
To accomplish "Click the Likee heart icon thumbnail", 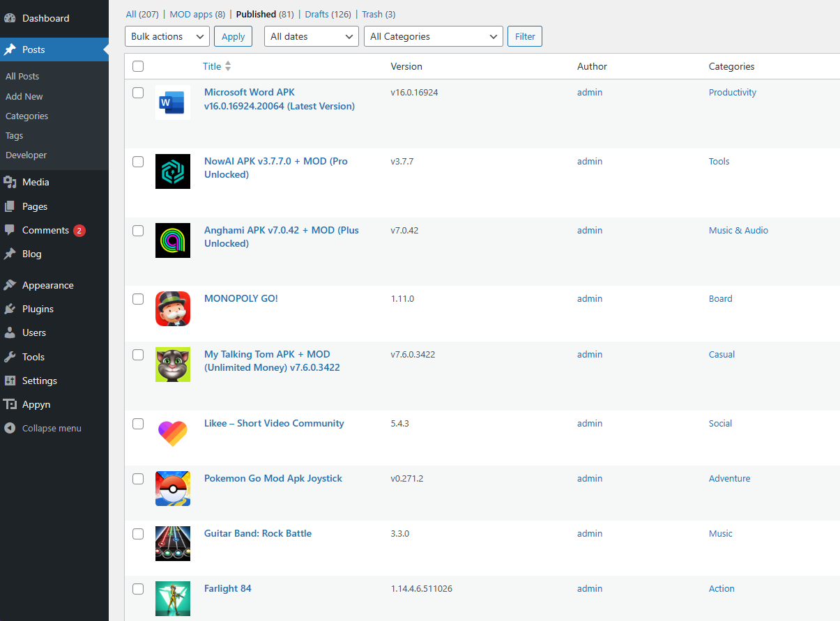I will point(173,434).
